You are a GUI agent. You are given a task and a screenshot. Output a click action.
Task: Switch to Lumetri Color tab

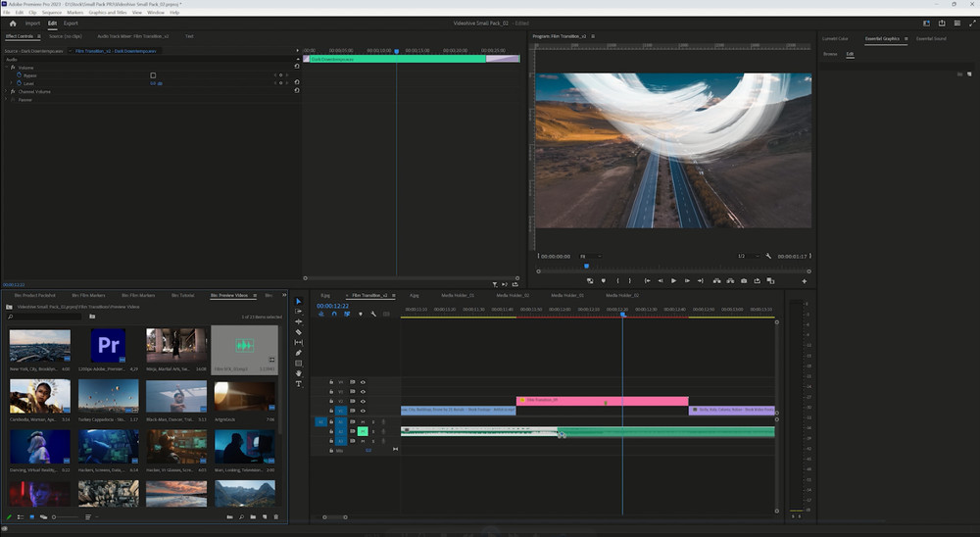tap(835, 39)
